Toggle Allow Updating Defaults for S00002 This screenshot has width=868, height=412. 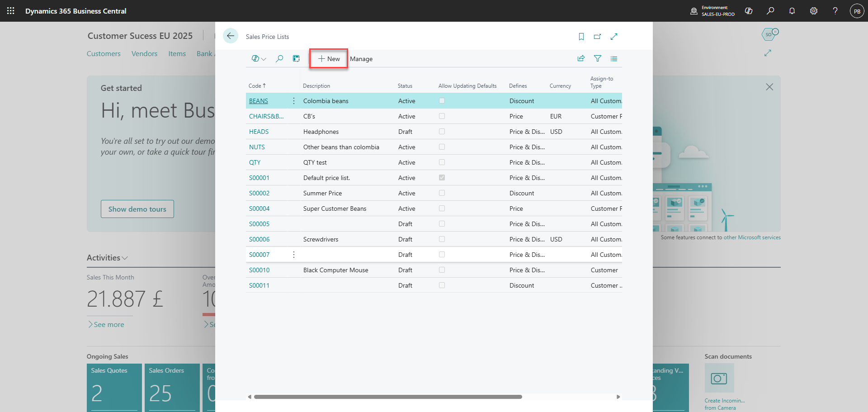tap(442, 193)
